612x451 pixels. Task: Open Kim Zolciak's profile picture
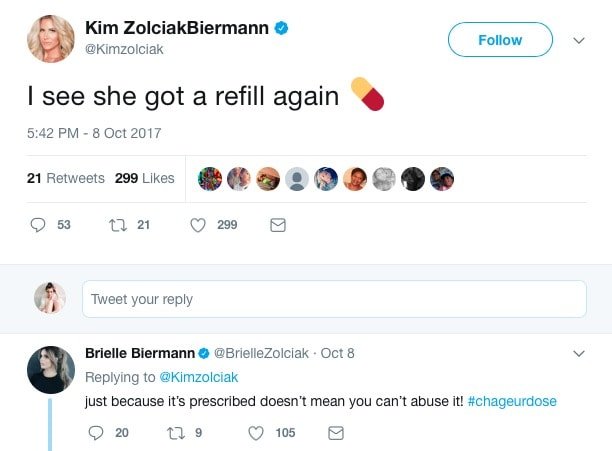tap(51, 39)
